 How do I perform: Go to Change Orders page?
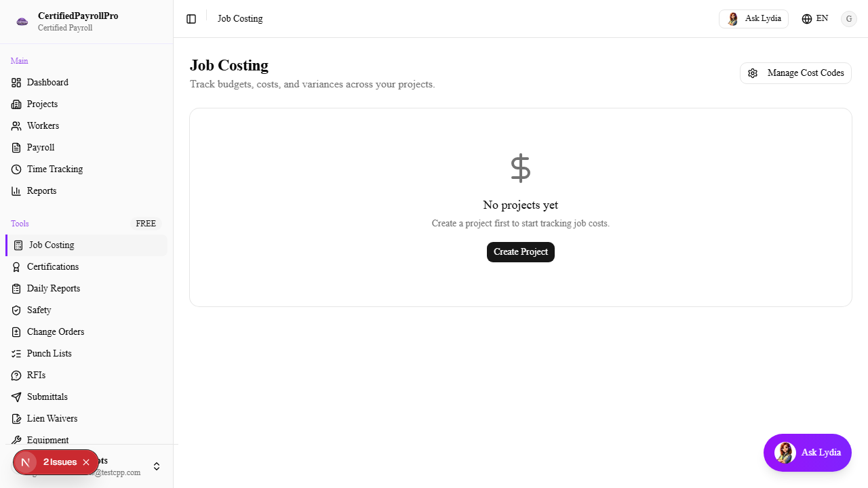coord(56,332)
